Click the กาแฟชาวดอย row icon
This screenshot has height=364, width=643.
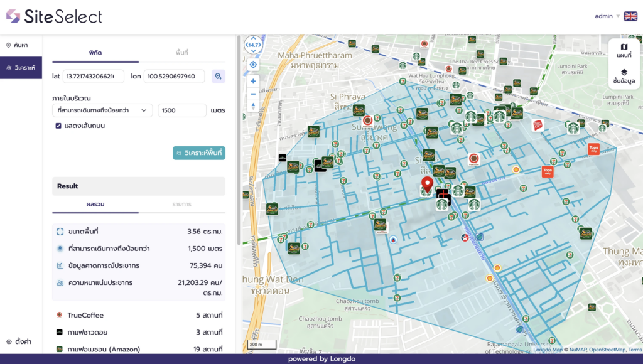[x=60, y=332]
